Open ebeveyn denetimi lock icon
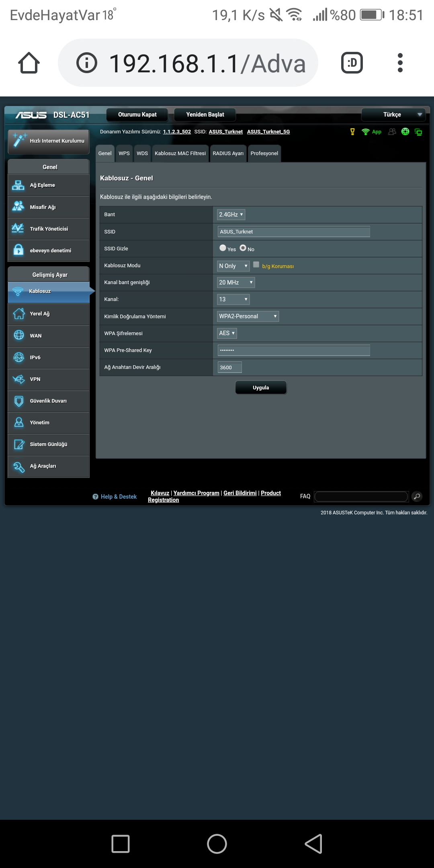This screenshot has width=434, height=868. pyautogui.click(x=18, y=250)
